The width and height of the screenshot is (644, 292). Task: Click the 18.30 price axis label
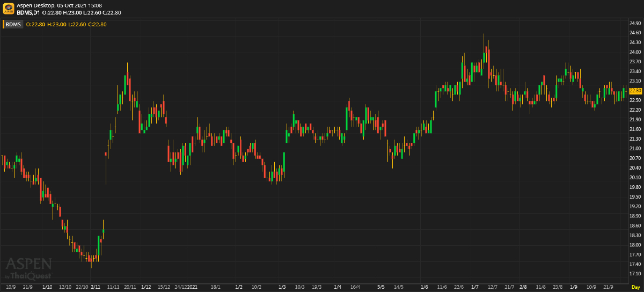pos(635,235)
